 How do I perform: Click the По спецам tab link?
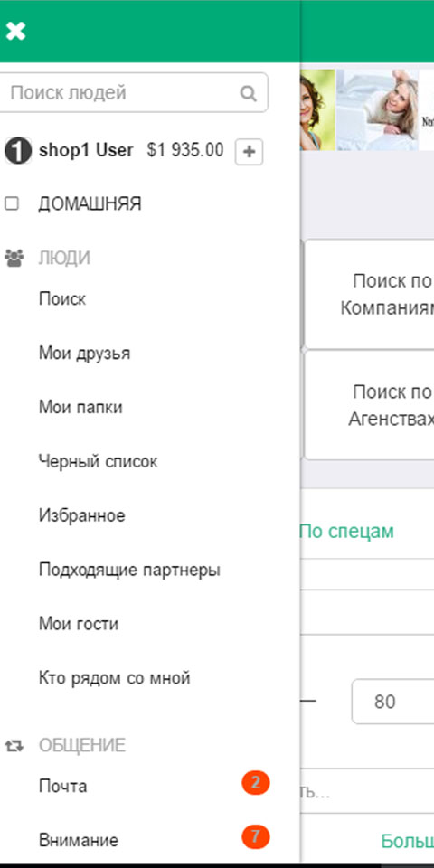tap(346, 532)
